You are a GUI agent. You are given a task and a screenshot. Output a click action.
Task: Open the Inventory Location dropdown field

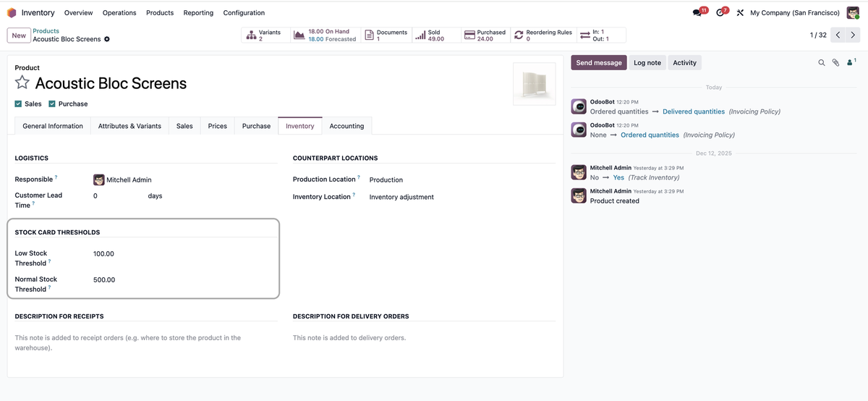click(x=462, y=197)
